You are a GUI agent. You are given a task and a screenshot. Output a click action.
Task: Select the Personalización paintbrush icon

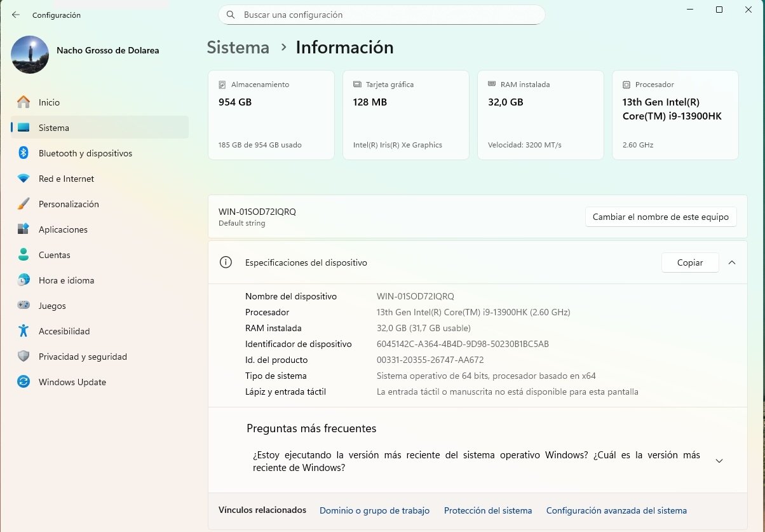click(24, 204)
